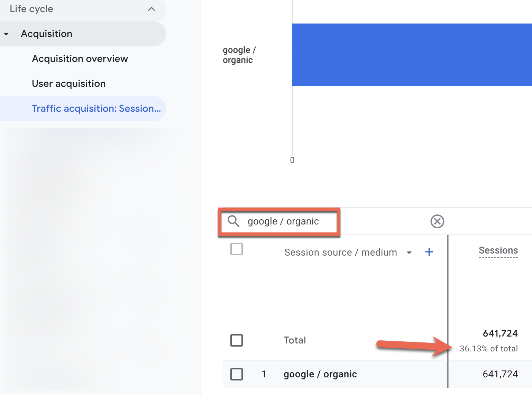
Task: Click the Life cycle section title
Action: pos(31,9)
